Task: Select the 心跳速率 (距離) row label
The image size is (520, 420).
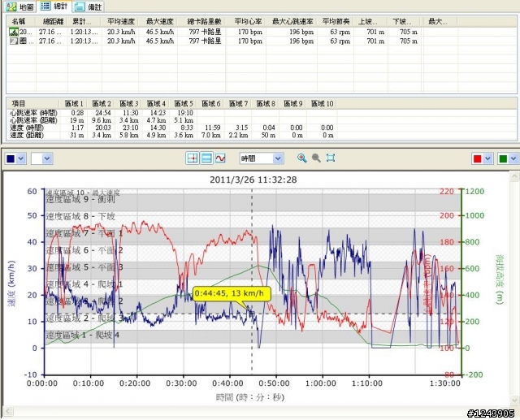Action: 33,120
